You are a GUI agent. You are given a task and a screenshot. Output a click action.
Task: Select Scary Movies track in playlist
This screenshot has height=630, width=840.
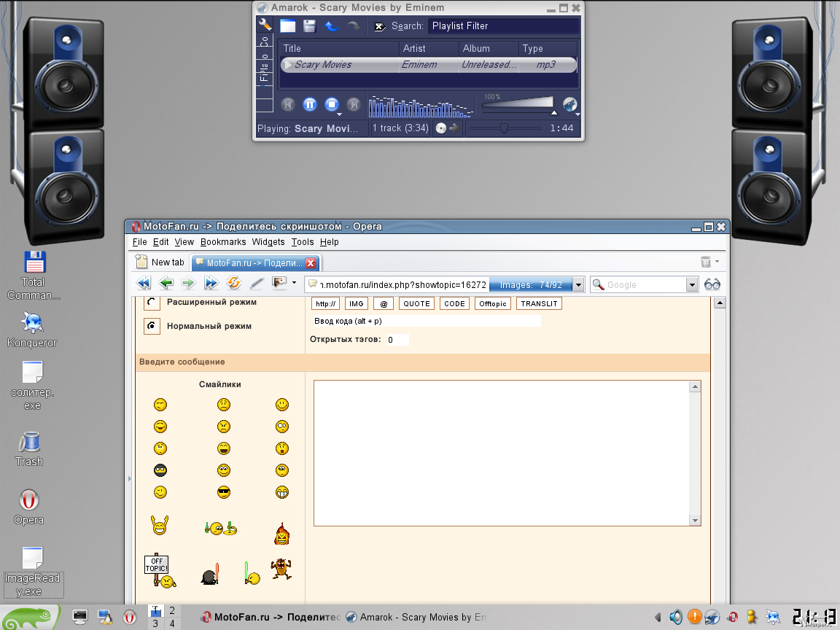coord(428,65)
